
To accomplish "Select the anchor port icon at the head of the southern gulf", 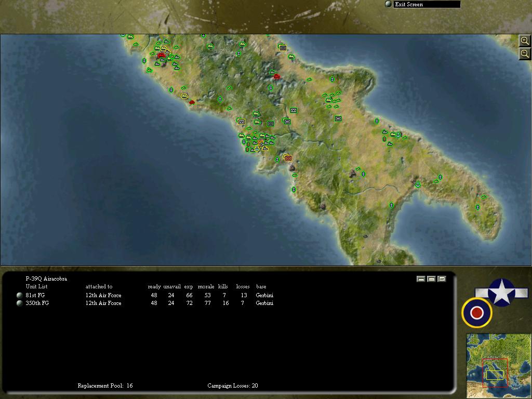I will (418, 184).
